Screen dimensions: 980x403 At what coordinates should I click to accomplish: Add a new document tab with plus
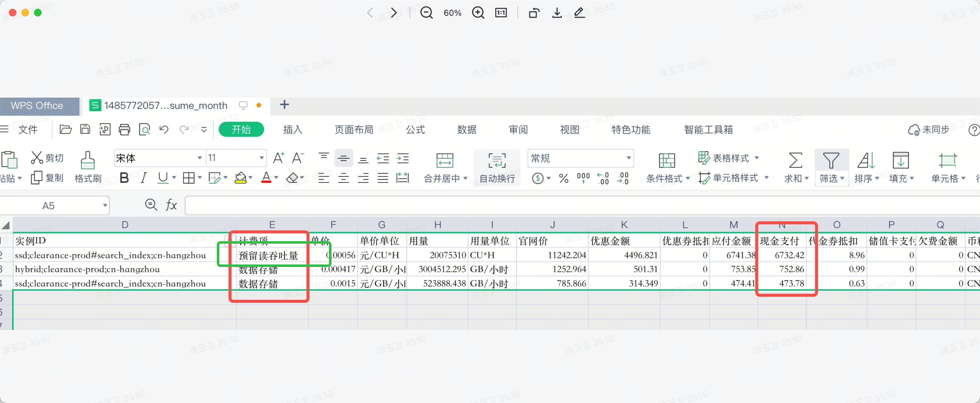pos(284,105)
